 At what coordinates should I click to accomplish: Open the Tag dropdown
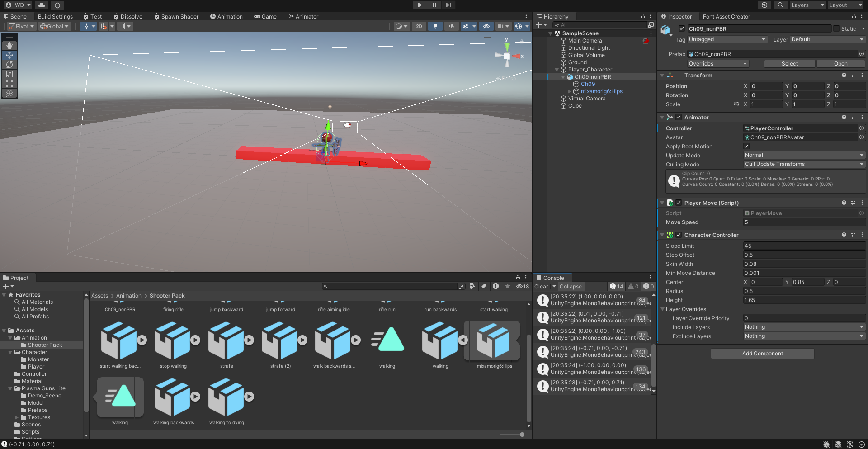(x=727, y=39)
